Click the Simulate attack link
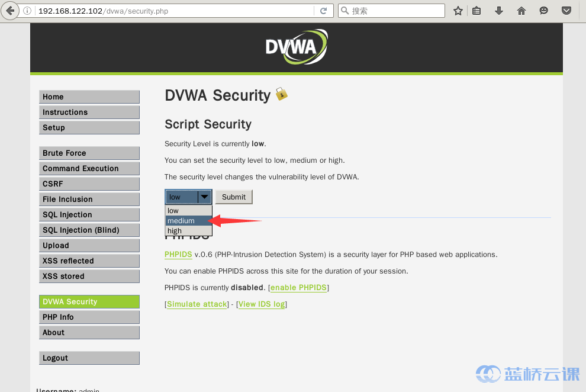Image resolution: width=586 pixels, height=392 pixels. pyautogui.click(x=197, y=304)
